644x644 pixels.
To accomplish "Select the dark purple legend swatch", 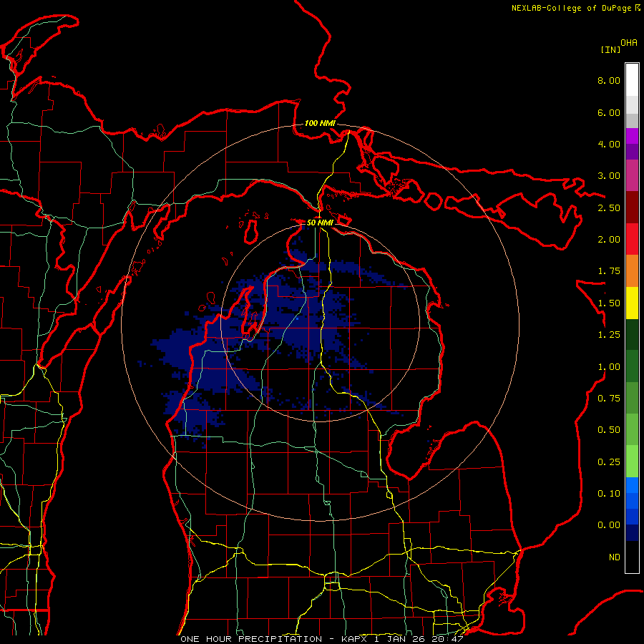I will coord(632,152).
